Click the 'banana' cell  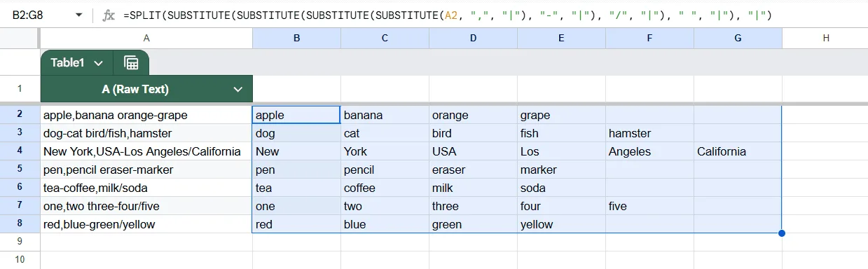pyautogui.click(x=385, y=115)
